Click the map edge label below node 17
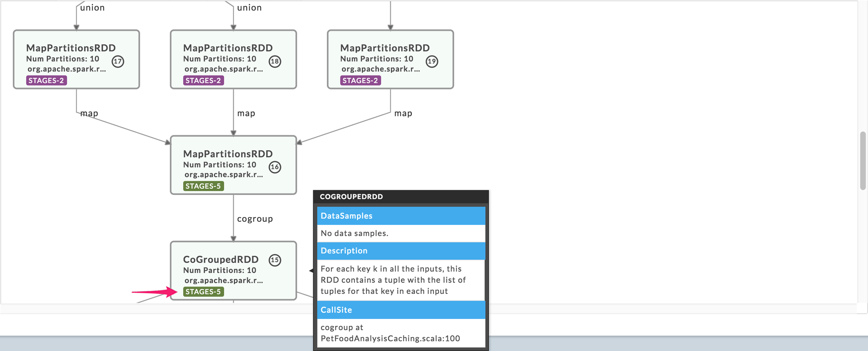 pyautogui.click(x=89, y=113)
